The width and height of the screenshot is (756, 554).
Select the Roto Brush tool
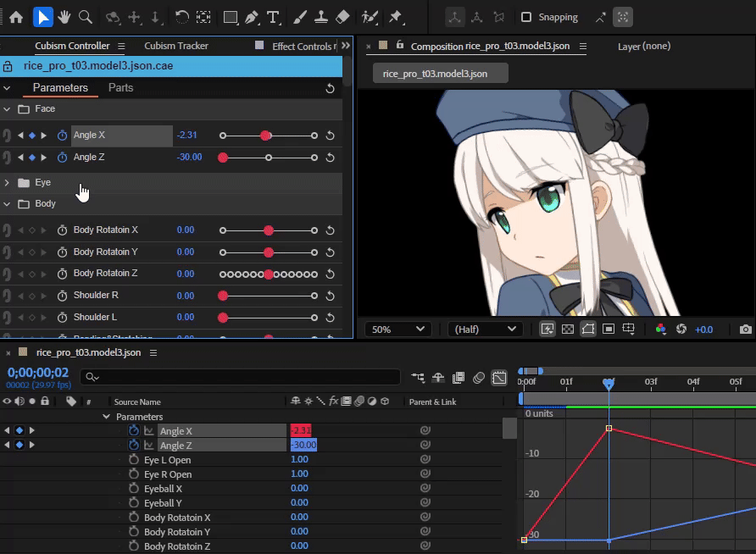(x=370, y=17)
